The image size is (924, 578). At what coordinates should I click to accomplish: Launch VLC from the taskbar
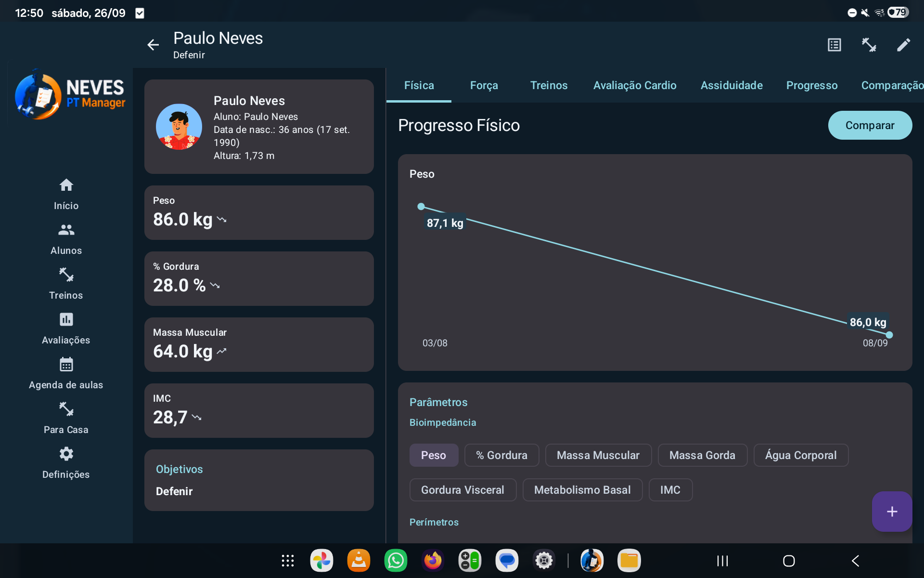[x=359, y=561]
